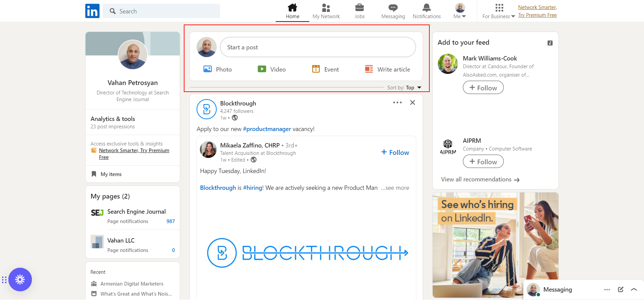The height and width of the screenshot is (300, 644).
Task: Open Mikaela Zaffino, CHRP name link
Action: (250, 145)
